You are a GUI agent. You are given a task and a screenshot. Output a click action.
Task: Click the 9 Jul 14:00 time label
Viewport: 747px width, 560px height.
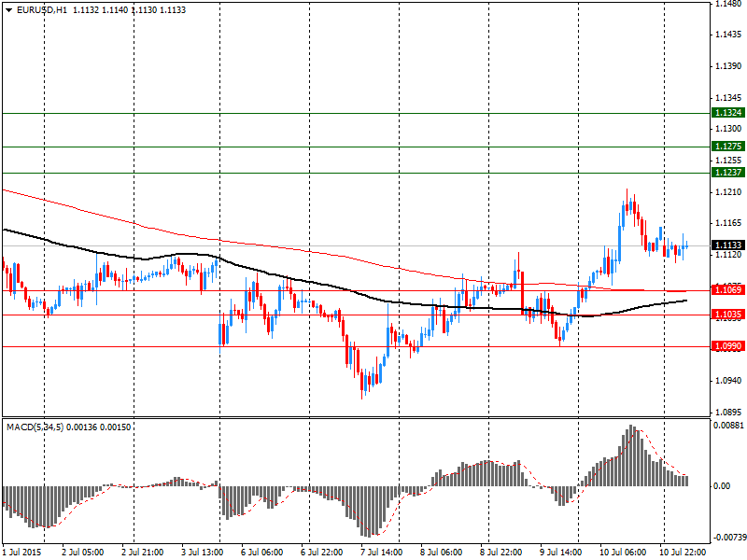point(560,553)
